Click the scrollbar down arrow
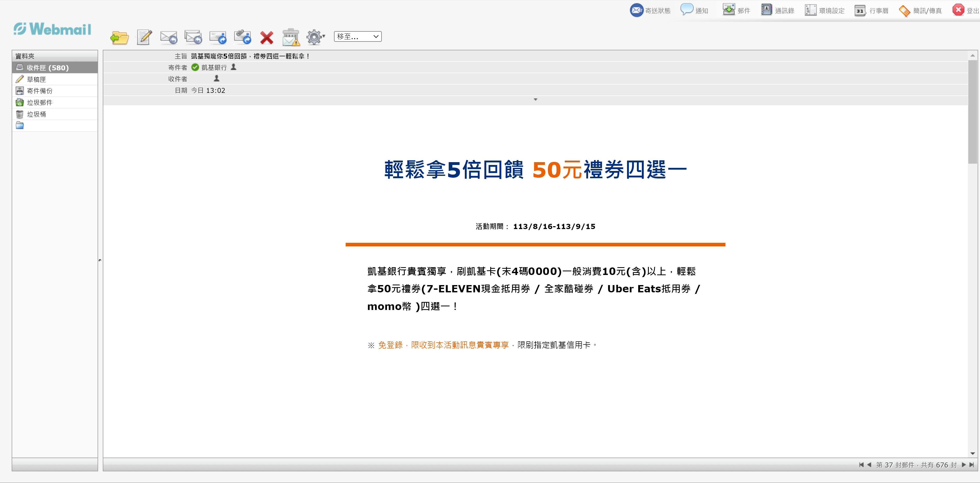Viewport: 980px width, 483px height. (x=972, y=453)
